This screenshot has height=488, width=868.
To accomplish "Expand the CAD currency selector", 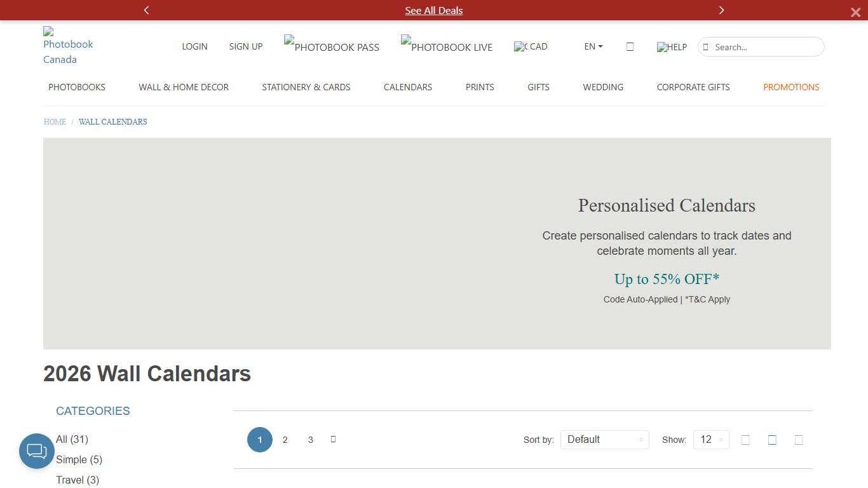I will coord(531,46).
